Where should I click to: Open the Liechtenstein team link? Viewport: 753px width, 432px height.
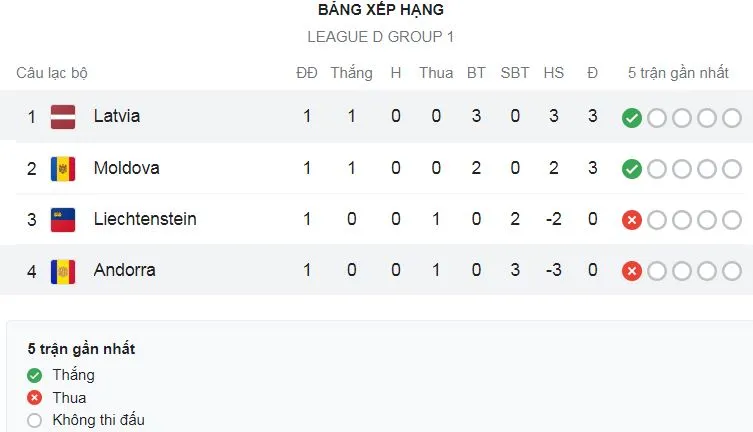(144, 219)
